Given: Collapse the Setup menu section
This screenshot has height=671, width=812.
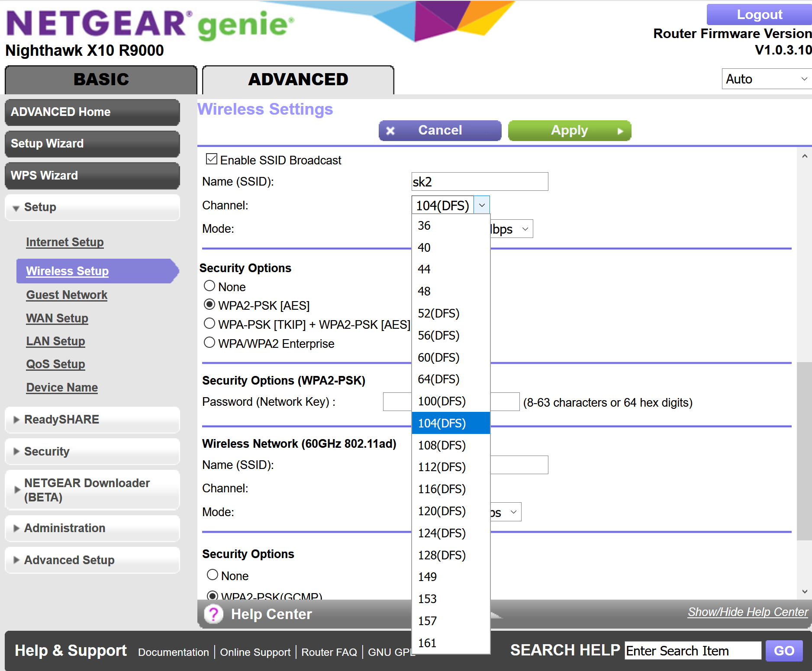Looking at the screenshot, I should pyautogui.click(x=92, y=207).
